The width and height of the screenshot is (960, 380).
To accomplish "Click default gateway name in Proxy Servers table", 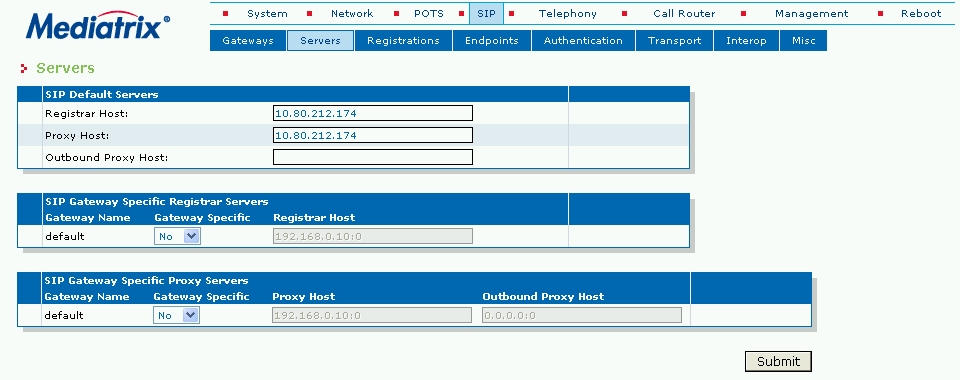I will (64, 315).
